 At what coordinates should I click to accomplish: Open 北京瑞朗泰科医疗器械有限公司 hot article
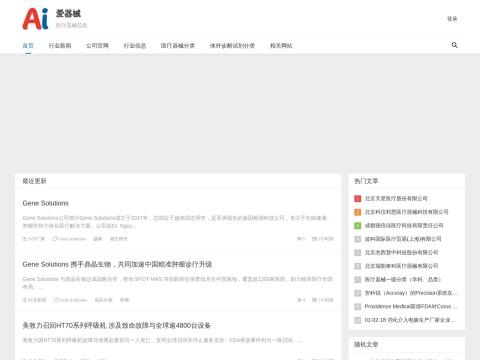click(401, 266)
